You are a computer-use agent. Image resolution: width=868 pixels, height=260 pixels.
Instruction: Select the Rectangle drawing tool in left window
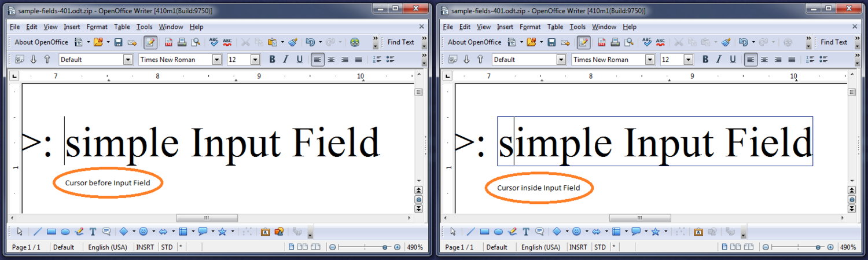(52, 232)
